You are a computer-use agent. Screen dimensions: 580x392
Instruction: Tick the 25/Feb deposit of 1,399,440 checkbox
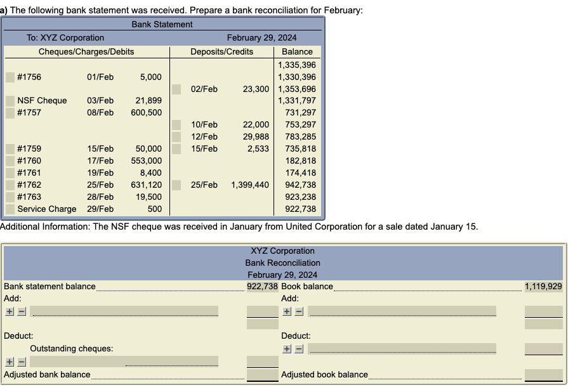tap(176, 185)
